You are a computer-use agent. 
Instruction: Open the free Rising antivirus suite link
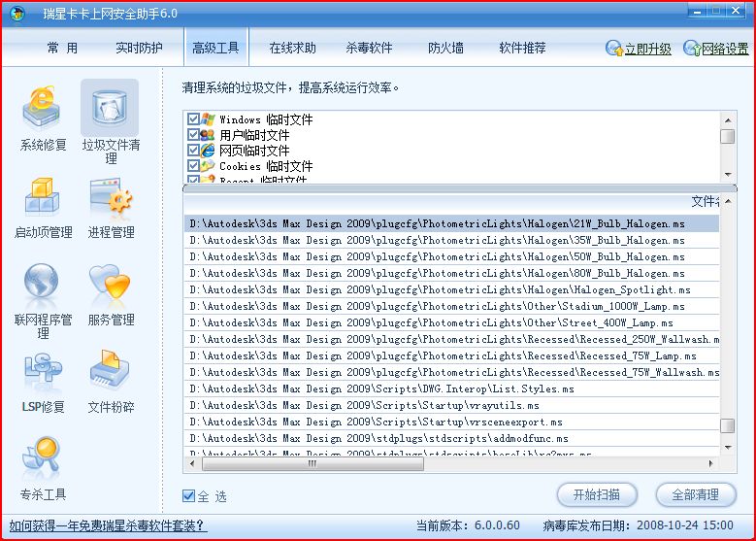(108, 525)
